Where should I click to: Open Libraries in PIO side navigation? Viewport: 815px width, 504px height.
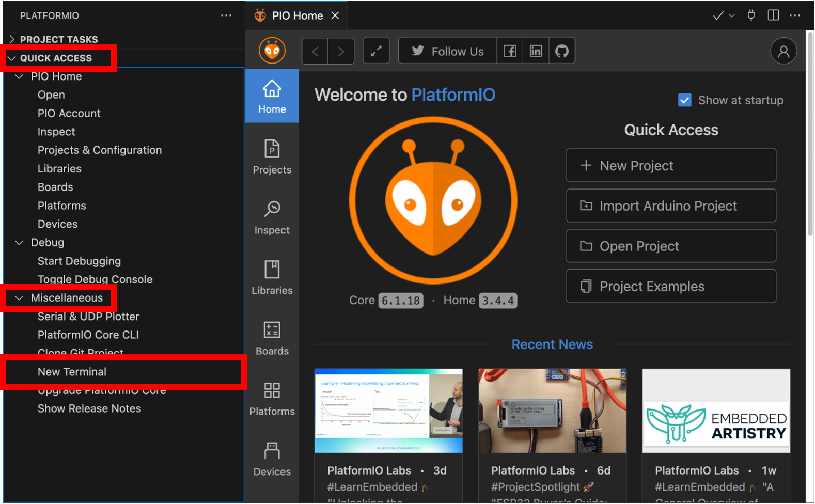click(x=272, y=278)
